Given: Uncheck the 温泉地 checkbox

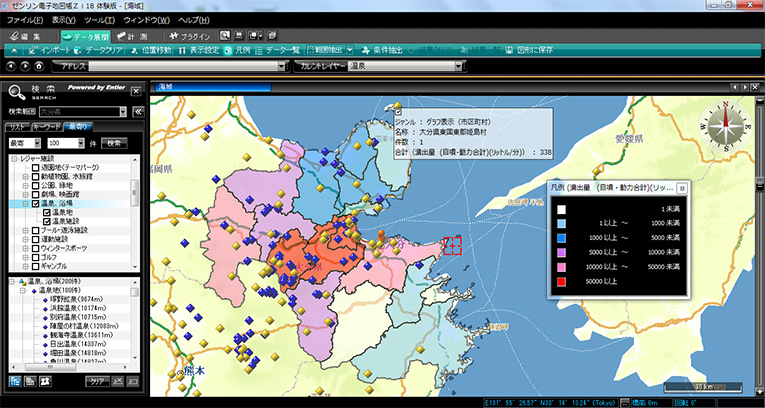Looking at the screenshot, I should (x=46, y=213).
